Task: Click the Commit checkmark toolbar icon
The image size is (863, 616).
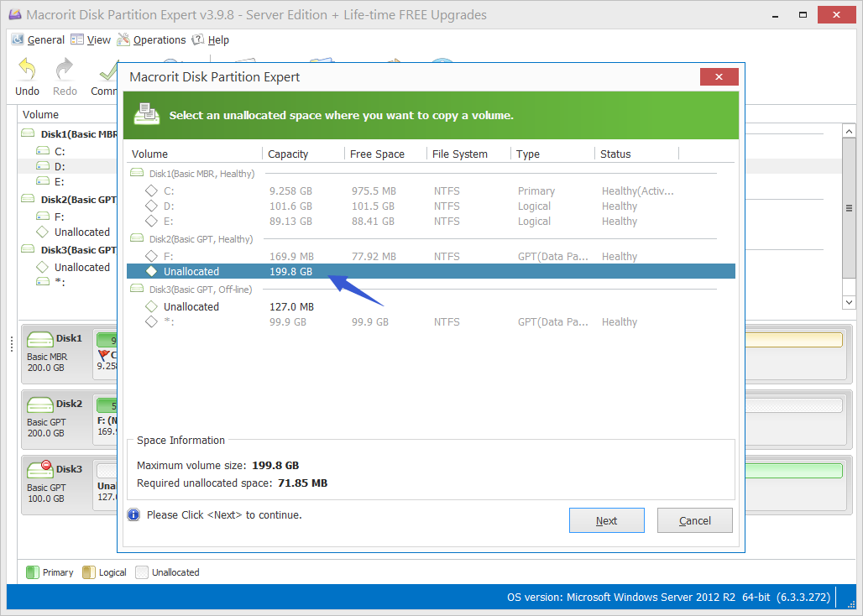Action: [x=107, y=70]
